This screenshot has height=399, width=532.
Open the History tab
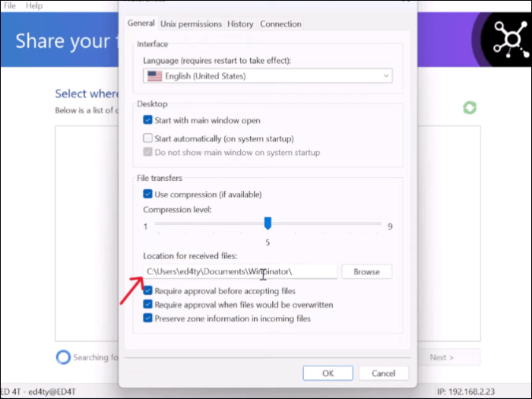240,24
